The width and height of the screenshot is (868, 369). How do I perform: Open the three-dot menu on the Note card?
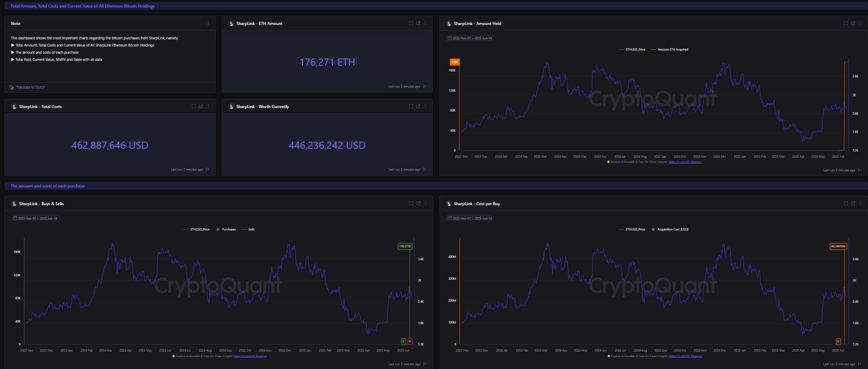pyautogui.click(x=208, y=23)
